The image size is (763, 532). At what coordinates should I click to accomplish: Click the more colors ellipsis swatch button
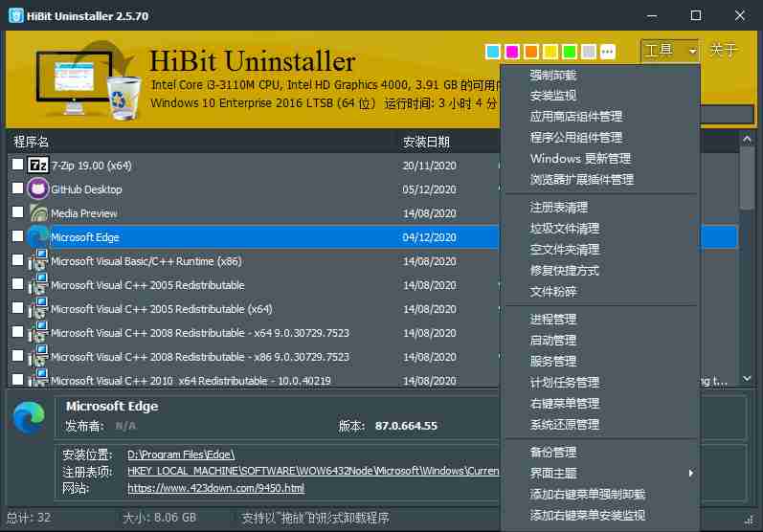[x=607, y=52]
